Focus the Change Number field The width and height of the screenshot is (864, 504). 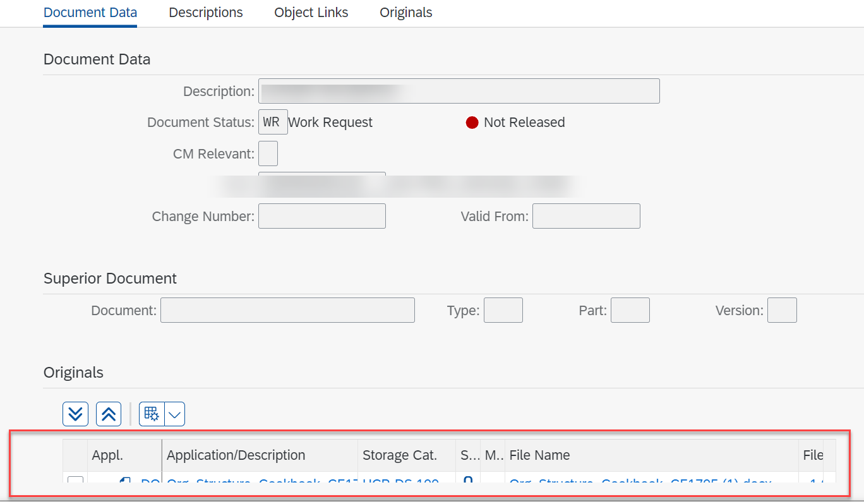point(322,216)
